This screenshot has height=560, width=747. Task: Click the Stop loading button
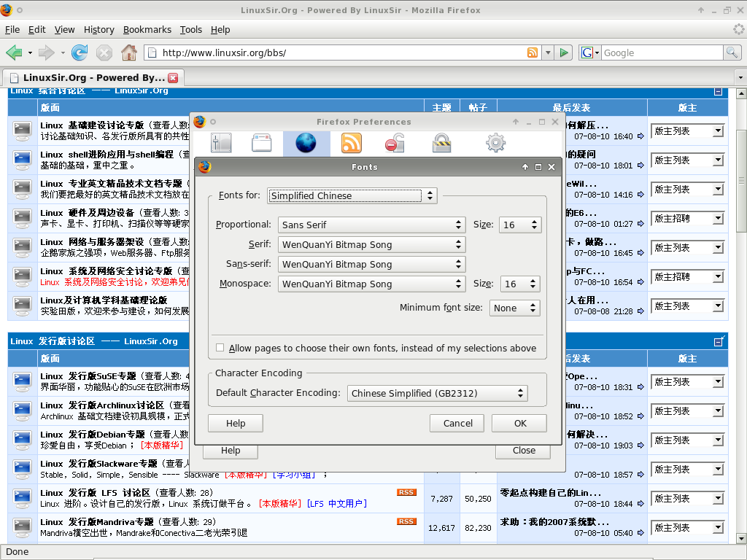(104, 52)
